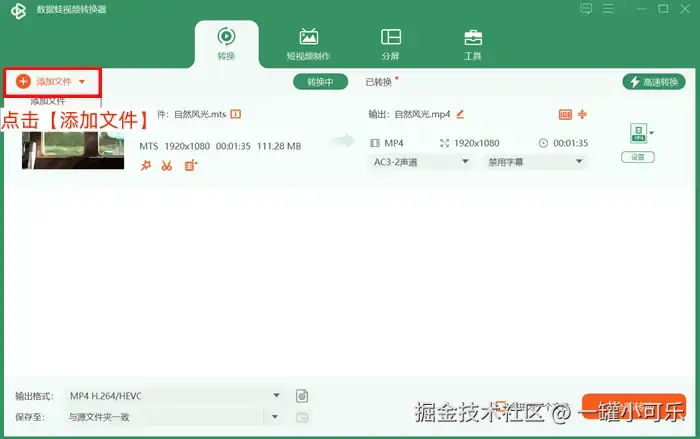
Task: Click the output file name 自然风光.mp4
Action: pos(422,114)
